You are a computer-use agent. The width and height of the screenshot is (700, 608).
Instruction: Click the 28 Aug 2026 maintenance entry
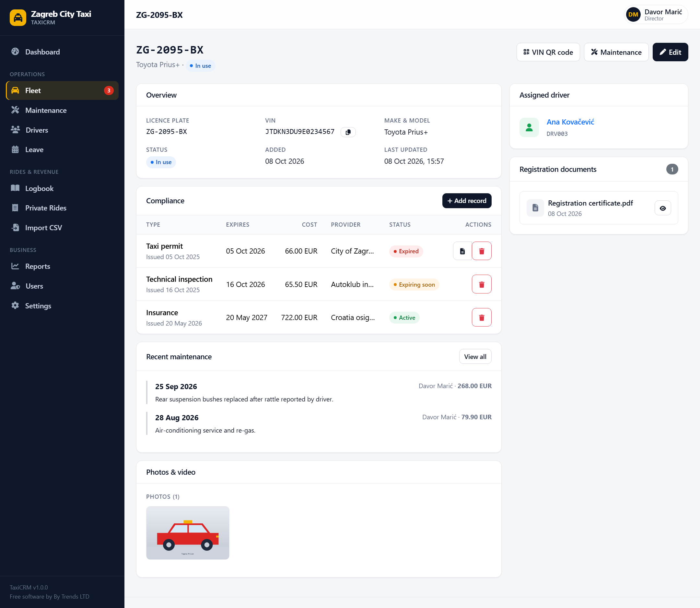coord(319,423)
